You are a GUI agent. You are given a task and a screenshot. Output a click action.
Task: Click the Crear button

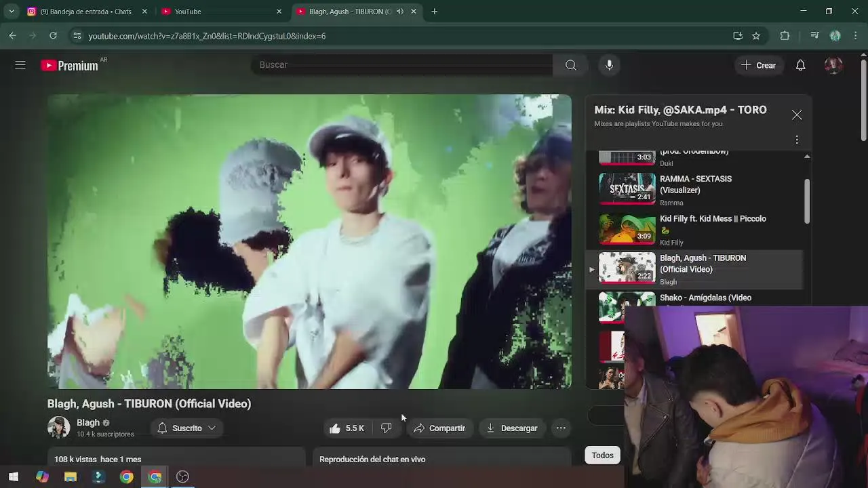click(759, 65)
